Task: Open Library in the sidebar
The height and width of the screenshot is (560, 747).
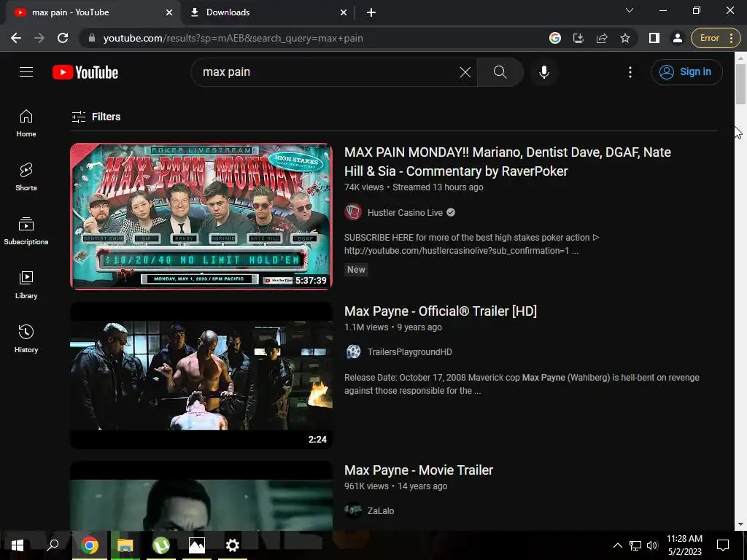Action: click(26, 285)
